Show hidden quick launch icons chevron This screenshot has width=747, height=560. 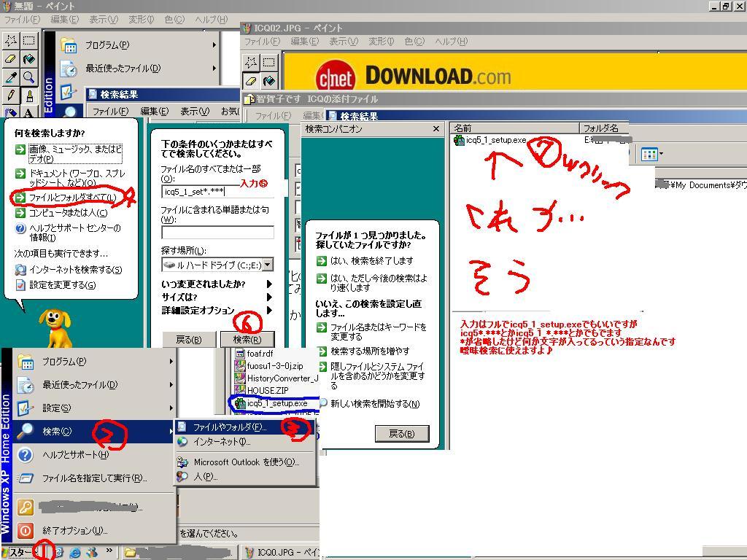tap(109, 551)
